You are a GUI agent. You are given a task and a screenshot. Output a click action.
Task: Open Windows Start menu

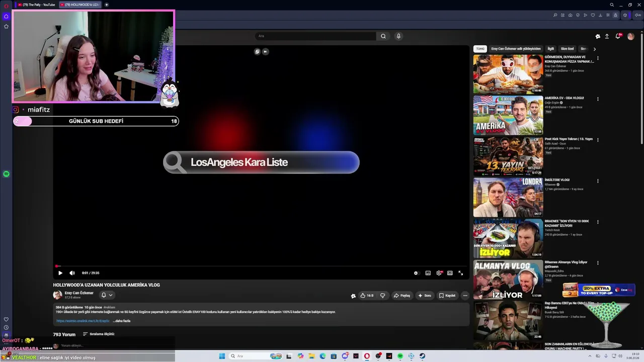click(x=222, y=356)
